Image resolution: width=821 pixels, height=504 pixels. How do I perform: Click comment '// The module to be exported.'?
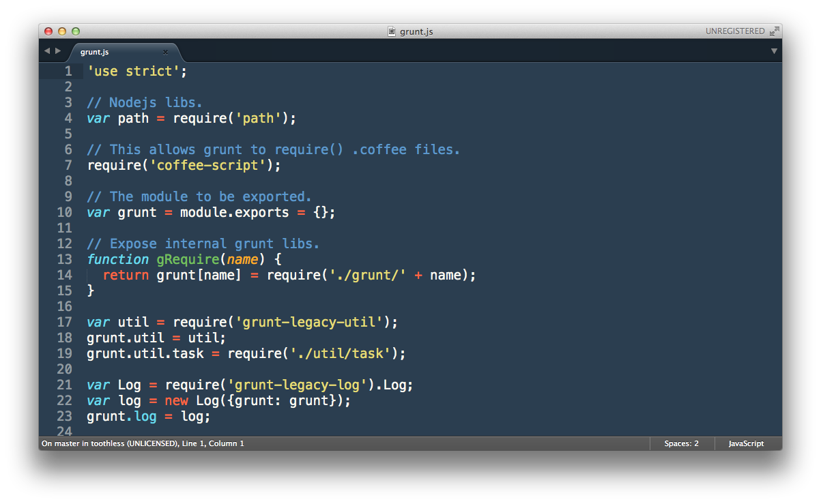199,196
